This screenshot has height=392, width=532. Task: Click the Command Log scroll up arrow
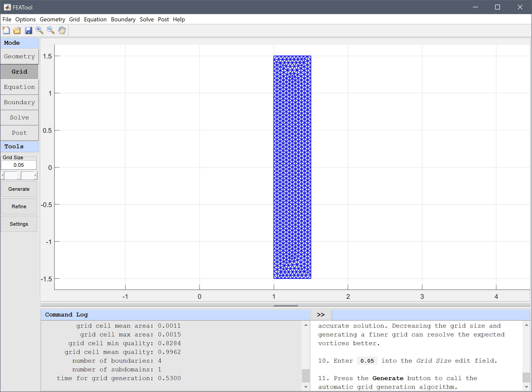click(306, 325)
